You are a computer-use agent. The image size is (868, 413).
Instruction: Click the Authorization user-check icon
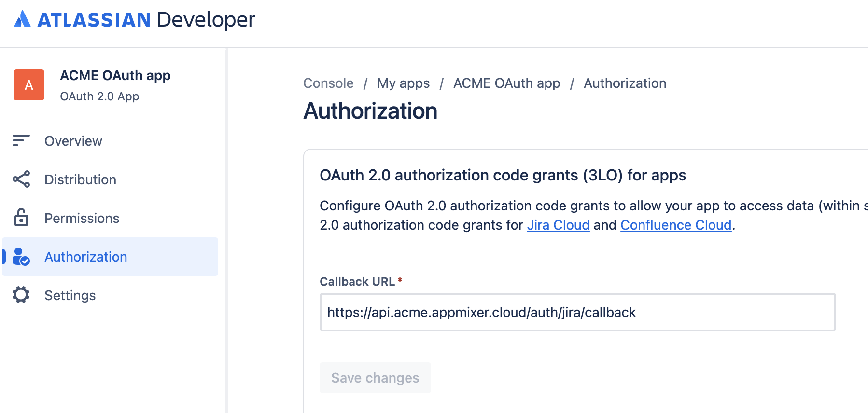tap(21, 257)
